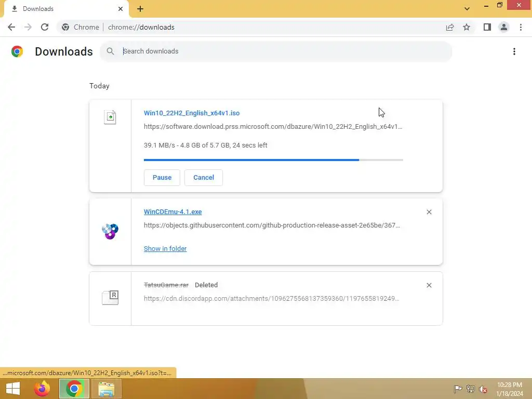
Task: Reload the downloads page
Action: point(45,27)
